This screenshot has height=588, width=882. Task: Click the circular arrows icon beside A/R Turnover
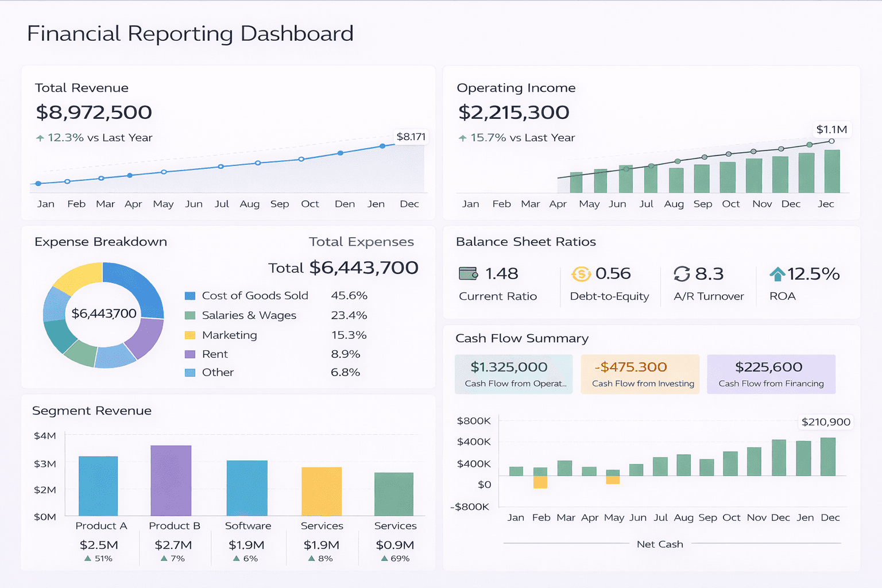pos(682,274)
